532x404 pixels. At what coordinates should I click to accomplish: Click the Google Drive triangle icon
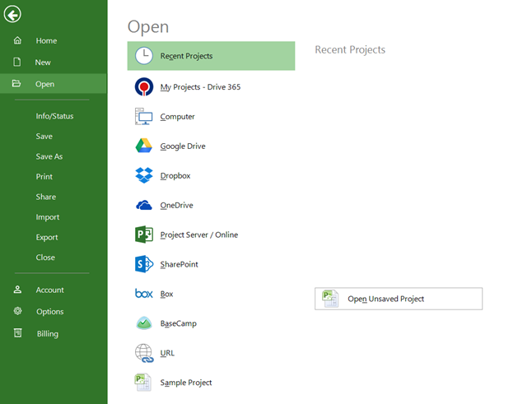click(144, 146)
